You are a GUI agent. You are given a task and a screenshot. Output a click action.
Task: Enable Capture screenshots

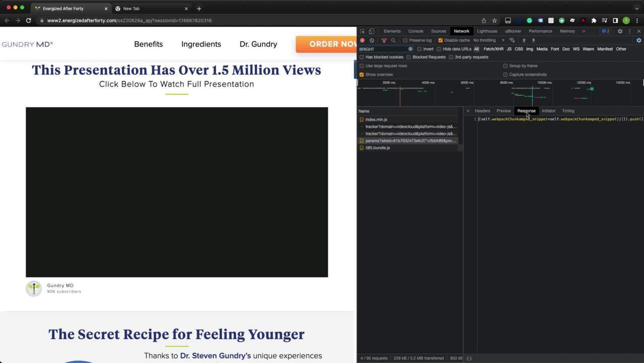point(505,75)
